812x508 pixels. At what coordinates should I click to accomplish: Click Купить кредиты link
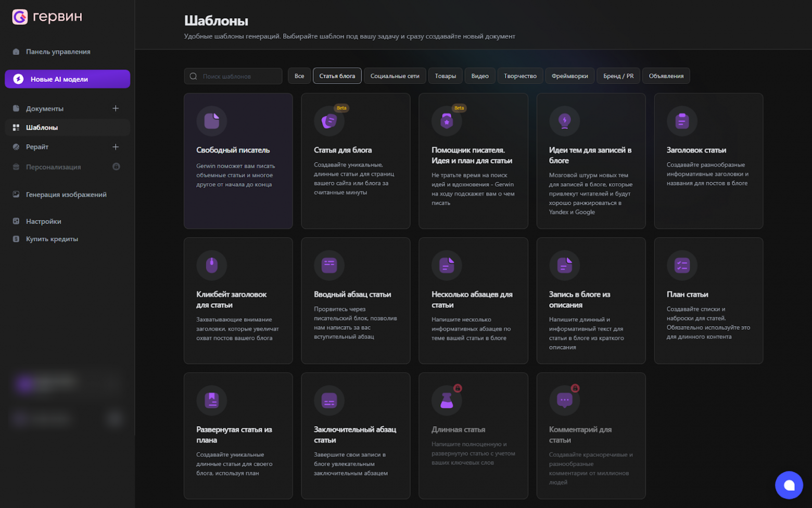[x=52, y=239]
